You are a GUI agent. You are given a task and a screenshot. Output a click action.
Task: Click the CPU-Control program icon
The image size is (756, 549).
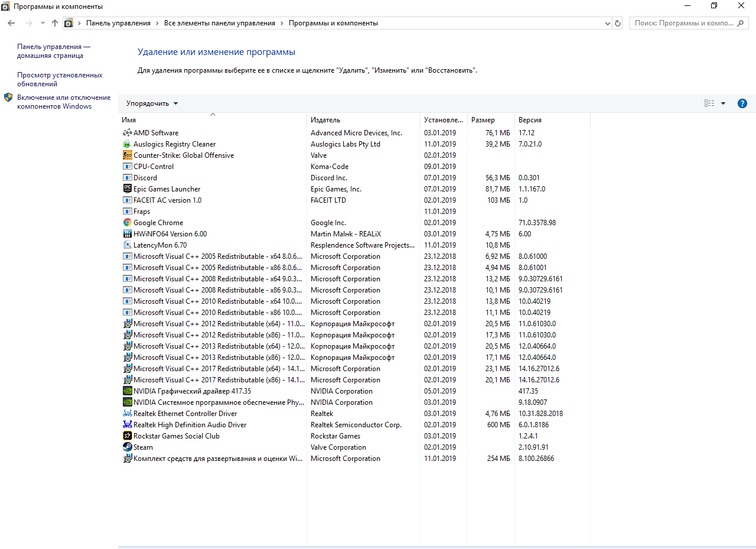(127, 167)
